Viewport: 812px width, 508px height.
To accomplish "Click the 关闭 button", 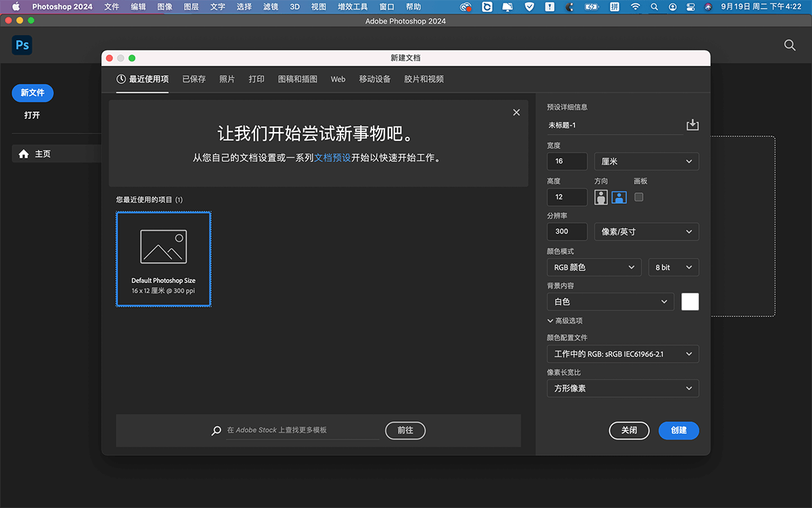I will pos(629,430).
